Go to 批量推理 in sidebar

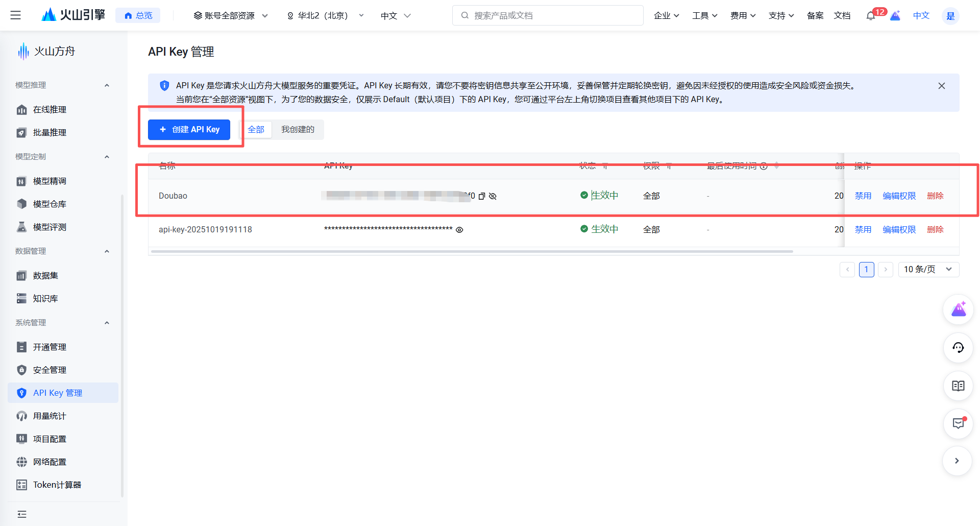click(x=63, y=133)
